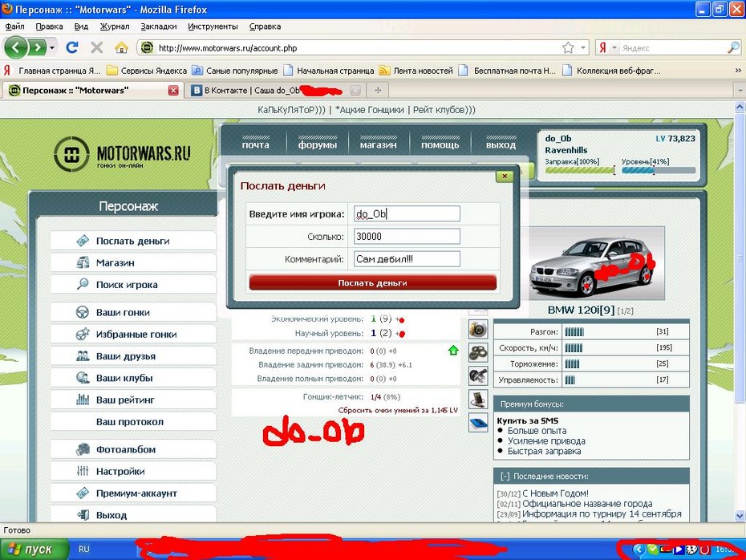Click the Yandex search magnifier icon
The height and width of the screenshot is (560, 746).
(x=733, y=47)
